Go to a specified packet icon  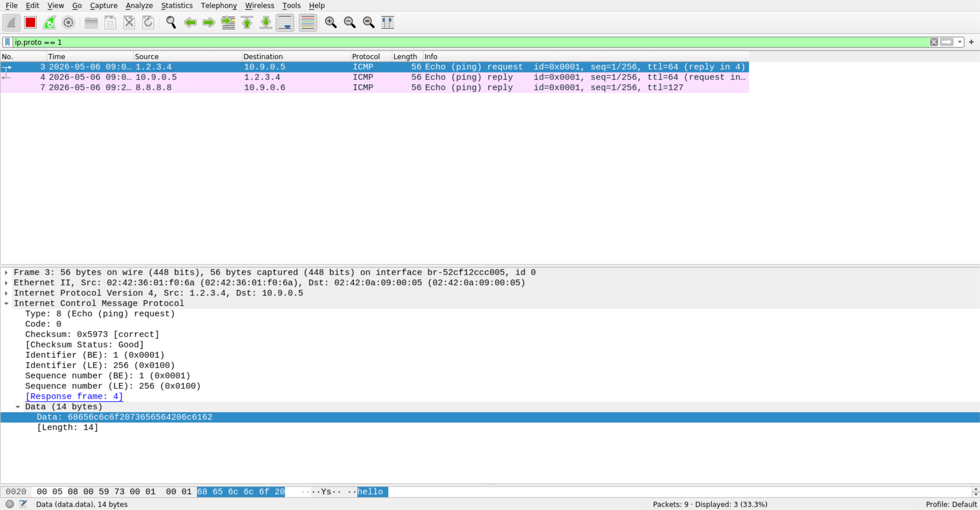coord(228,23)
